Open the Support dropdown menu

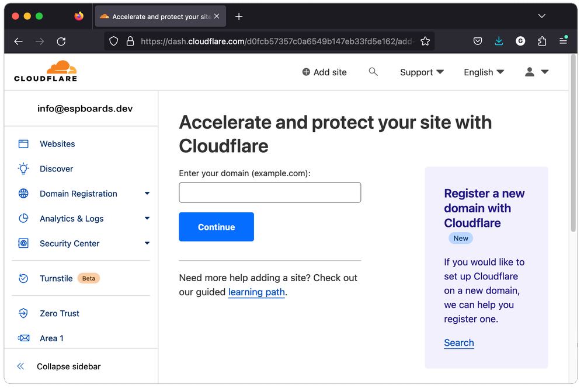[422, 72]
